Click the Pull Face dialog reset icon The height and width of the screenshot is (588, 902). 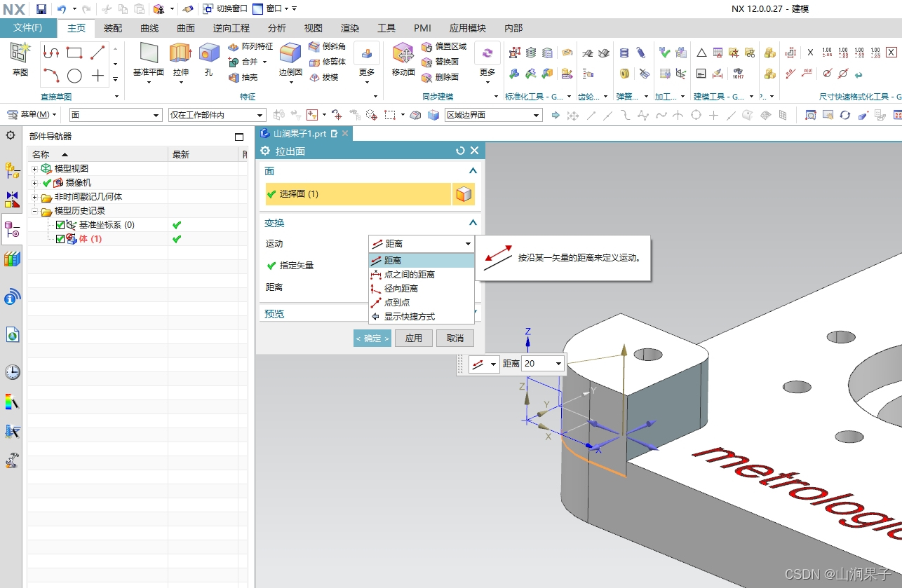[x=460, y=151]
